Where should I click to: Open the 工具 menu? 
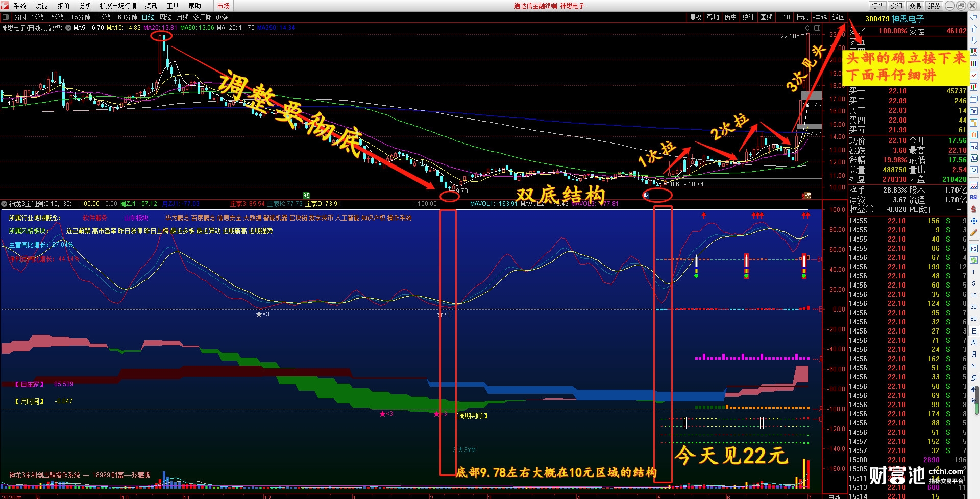173,6
